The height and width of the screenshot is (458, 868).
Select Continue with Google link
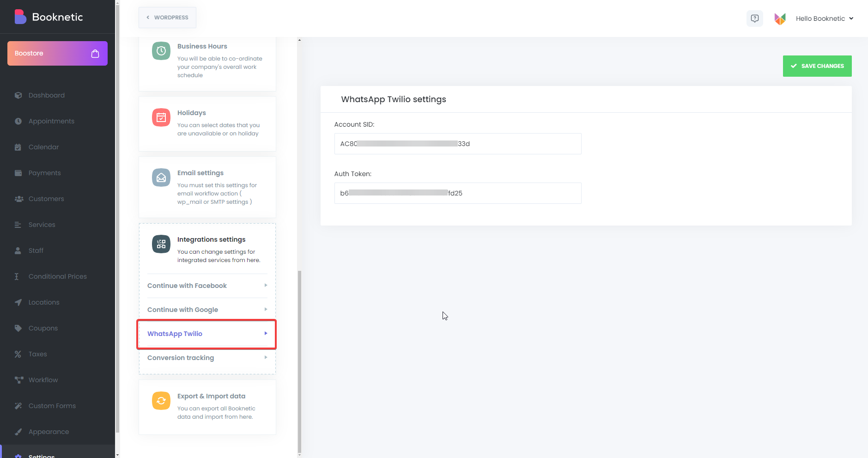coord(182,310)
